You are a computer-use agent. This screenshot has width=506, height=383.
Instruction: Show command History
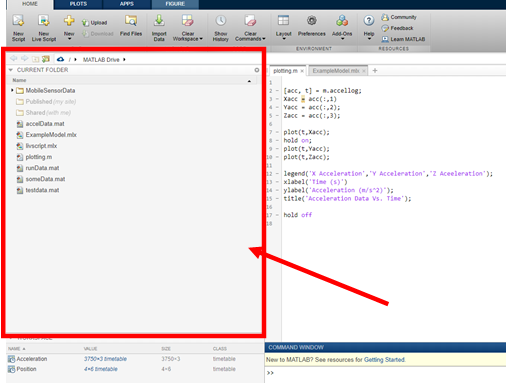[220, 28]
